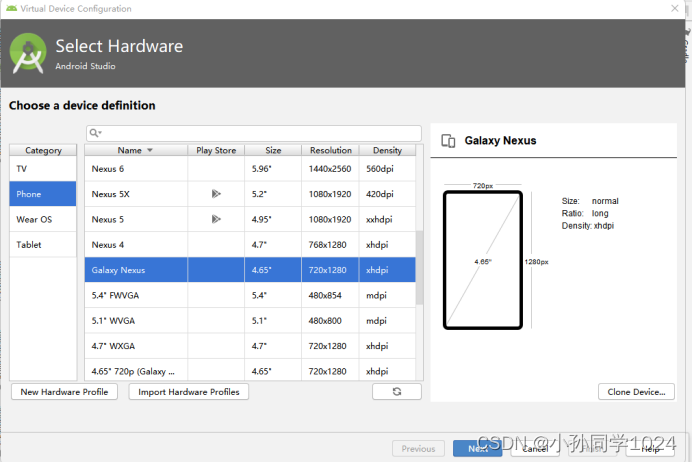Select the 5.1" WVGA device row
This screenshot has width=692, height=462.
250,320
